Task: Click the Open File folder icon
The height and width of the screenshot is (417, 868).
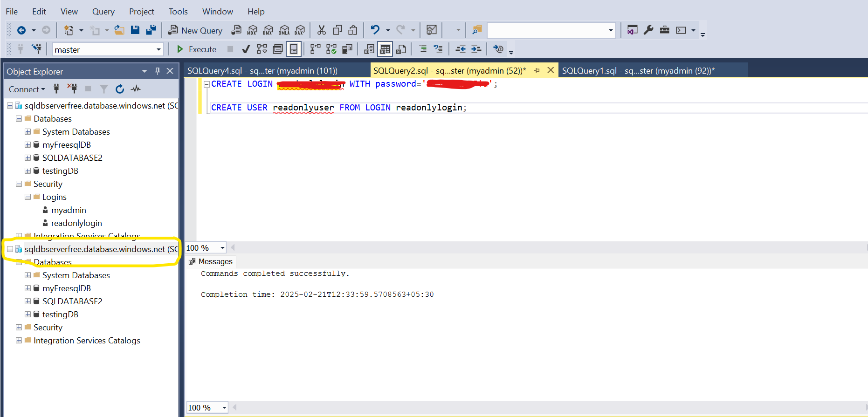Action: click(x=119, y=30)
